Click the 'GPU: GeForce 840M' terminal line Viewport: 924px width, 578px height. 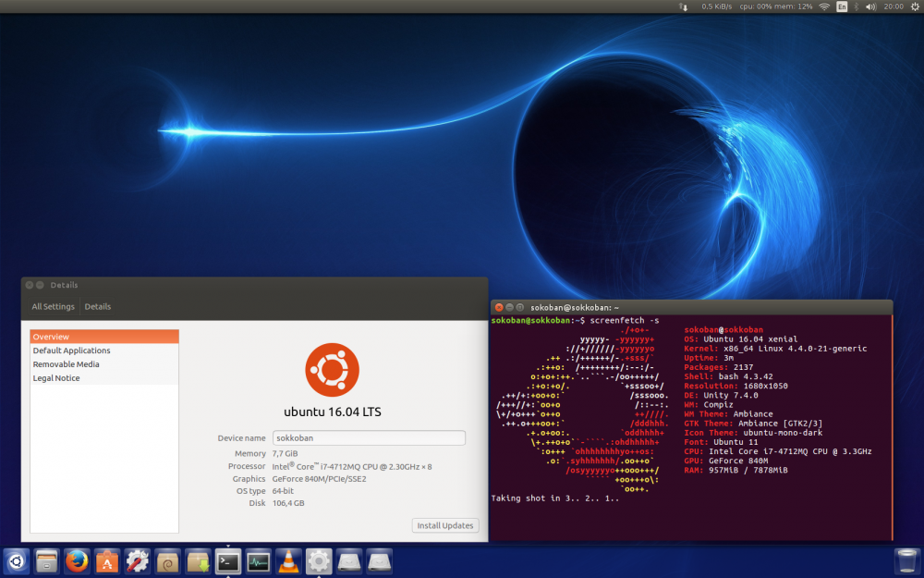[726, 461]
